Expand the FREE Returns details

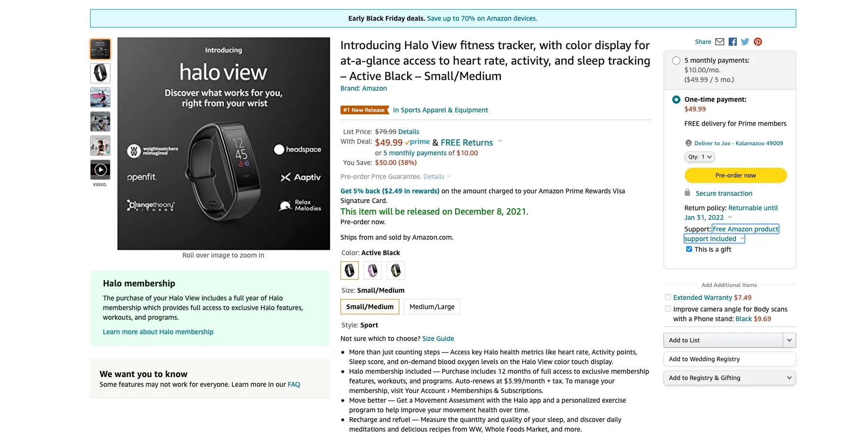[500, 141]
